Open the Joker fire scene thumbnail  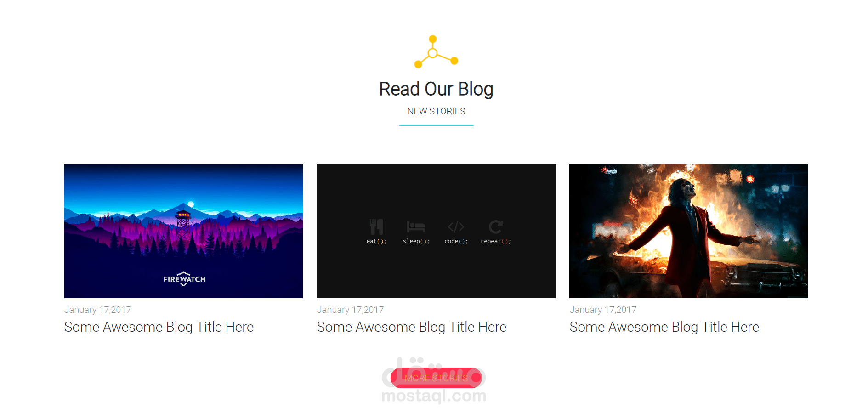pos(688,231)
